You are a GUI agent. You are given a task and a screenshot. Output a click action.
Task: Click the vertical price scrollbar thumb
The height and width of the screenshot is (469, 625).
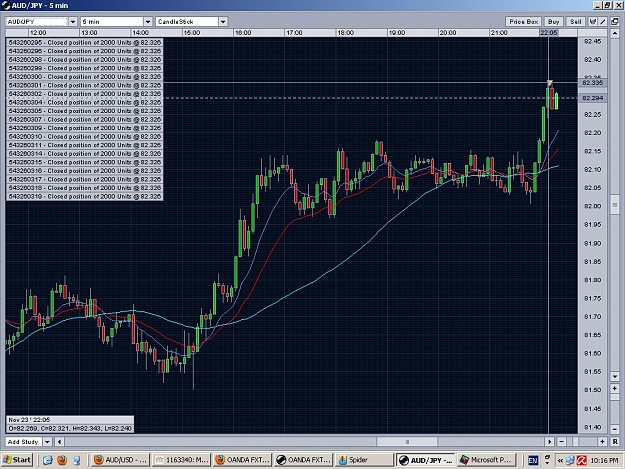(x=614, y=205)
